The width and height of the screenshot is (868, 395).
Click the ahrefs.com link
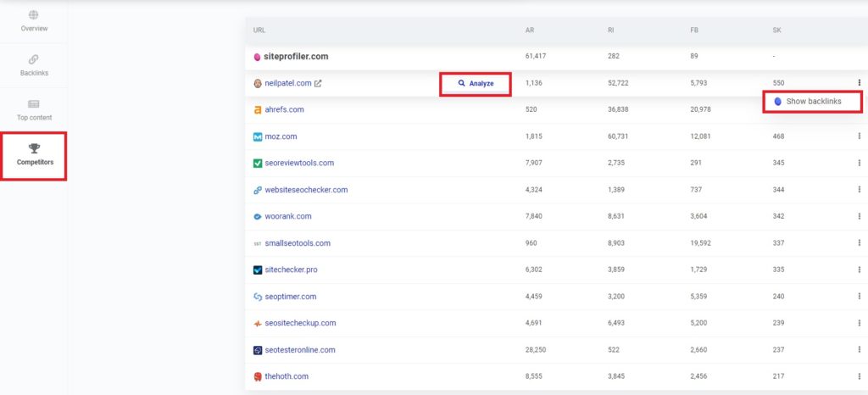pos(284,109)
